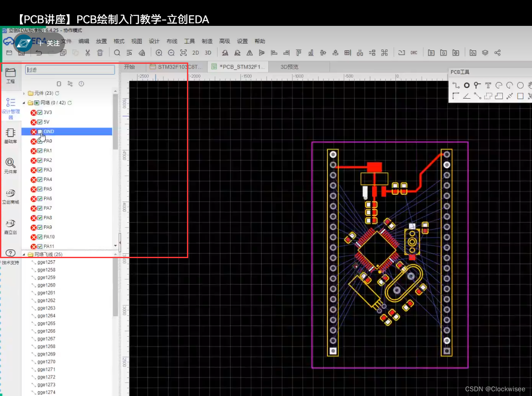Viewport: 532px width, 396px height.
Task: Click the + 关注 follow button
Action: click(48, 44)
